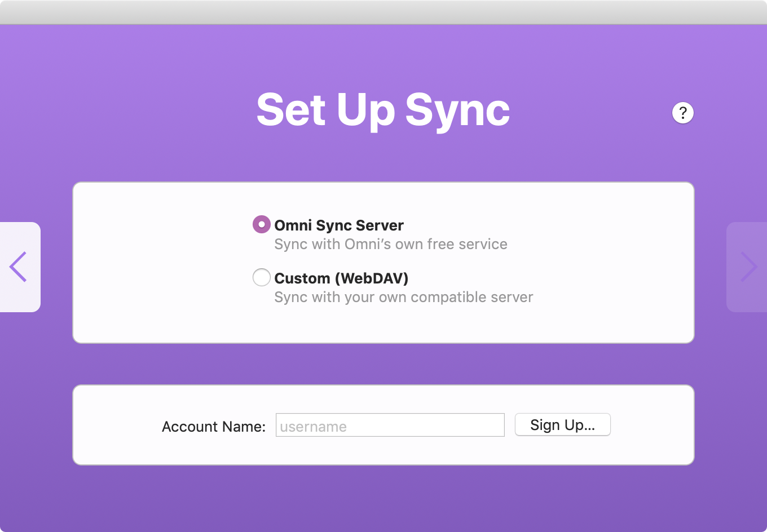
Task: Click 'Sync with Omni's own free service' text
Action: [391, 244]
